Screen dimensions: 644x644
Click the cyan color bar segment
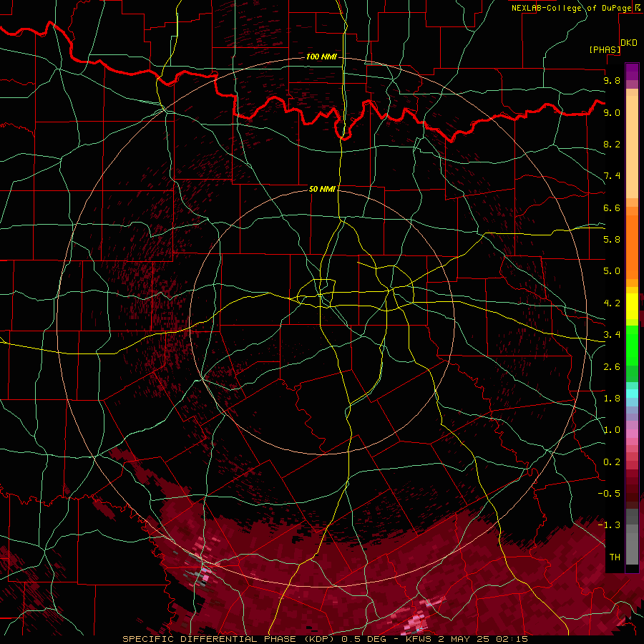click(x=632, y=394)
